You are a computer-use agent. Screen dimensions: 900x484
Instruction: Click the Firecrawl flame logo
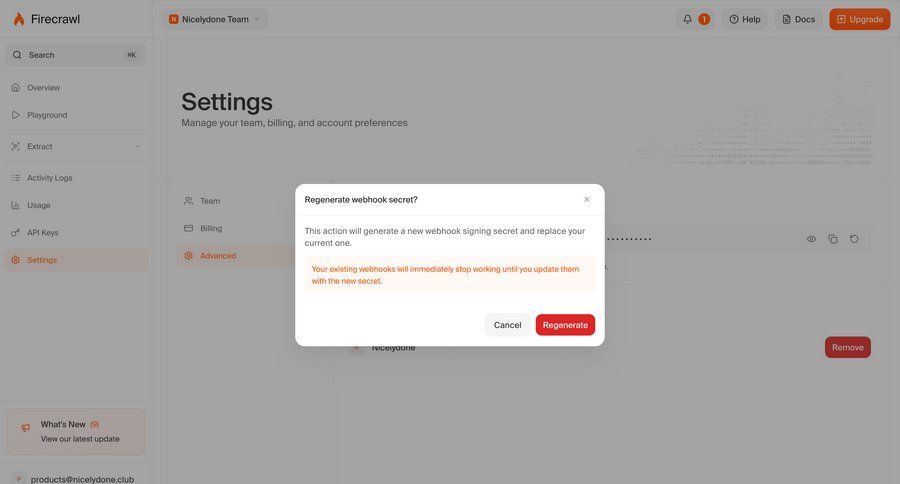[x=18, y=19]
